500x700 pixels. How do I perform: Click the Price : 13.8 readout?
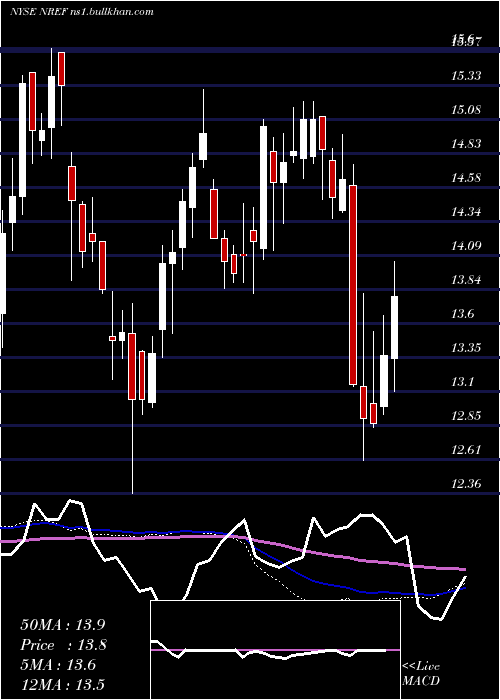click(x=62, y=645)
